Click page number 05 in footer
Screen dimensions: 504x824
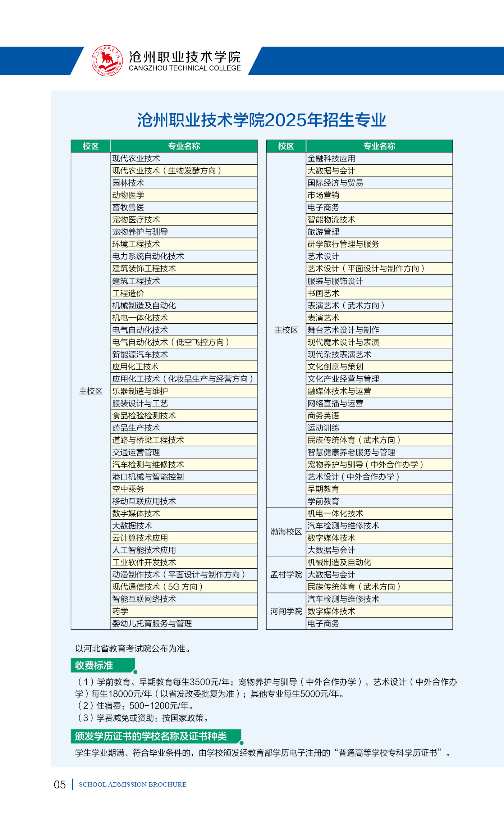pos(60,784)
